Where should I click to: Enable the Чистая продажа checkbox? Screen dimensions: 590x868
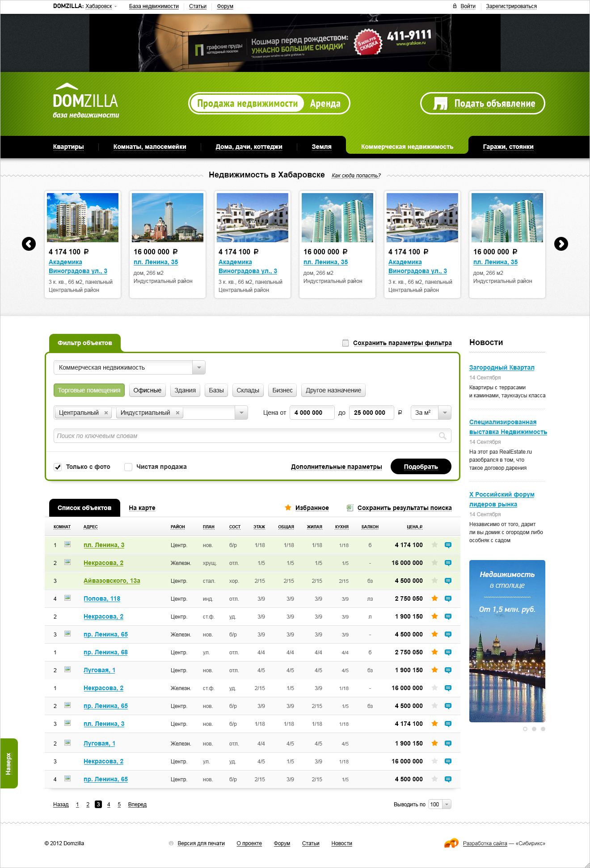pos(128,467)
